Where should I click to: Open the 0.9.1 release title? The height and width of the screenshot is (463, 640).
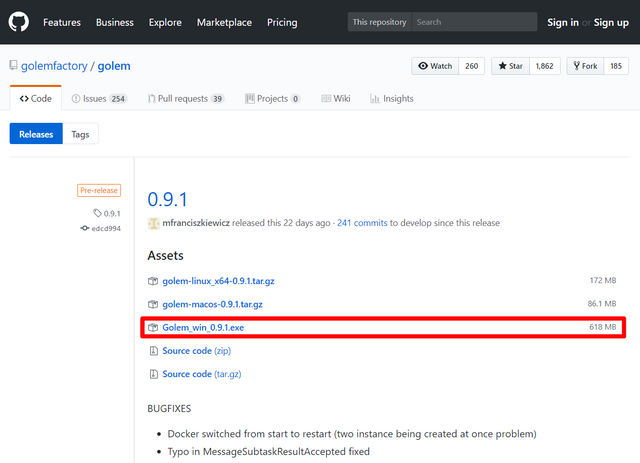coord(167,200)
